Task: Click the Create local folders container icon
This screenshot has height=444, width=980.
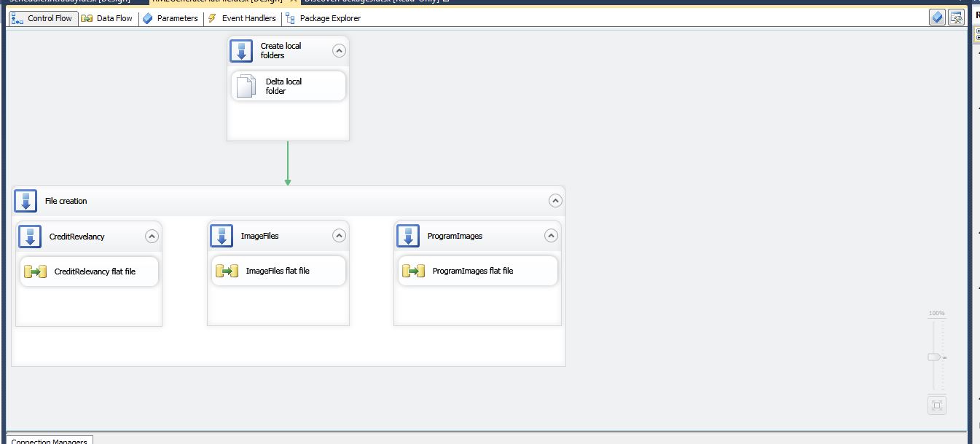Action: 241,51
